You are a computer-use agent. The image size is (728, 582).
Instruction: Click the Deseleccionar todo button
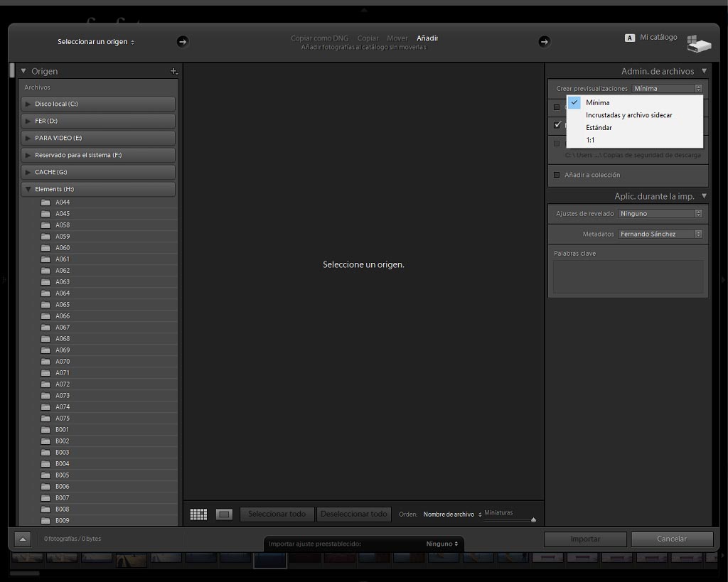[x=354, y=514]
